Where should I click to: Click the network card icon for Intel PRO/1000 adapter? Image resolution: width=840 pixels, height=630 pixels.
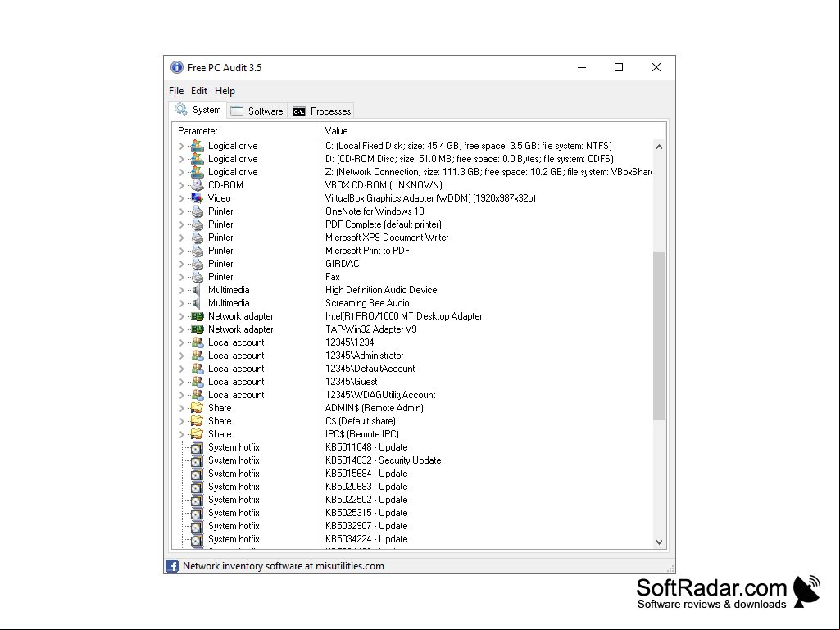click(x=198, y=316)
